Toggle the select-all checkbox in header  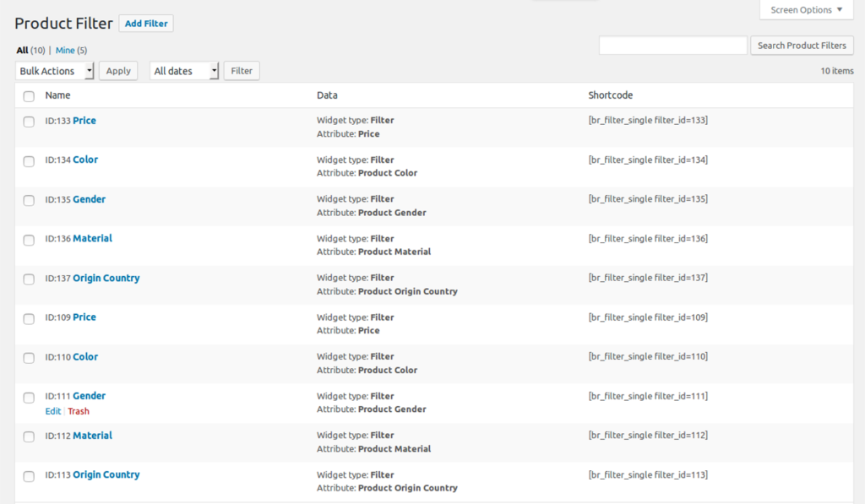click(29, 96)
